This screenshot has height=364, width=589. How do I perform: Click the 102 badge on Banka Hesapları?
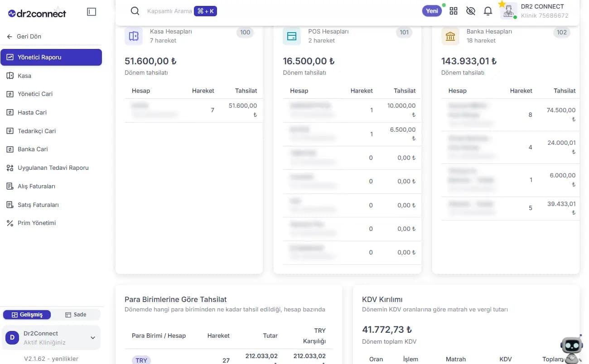[562, 32]
